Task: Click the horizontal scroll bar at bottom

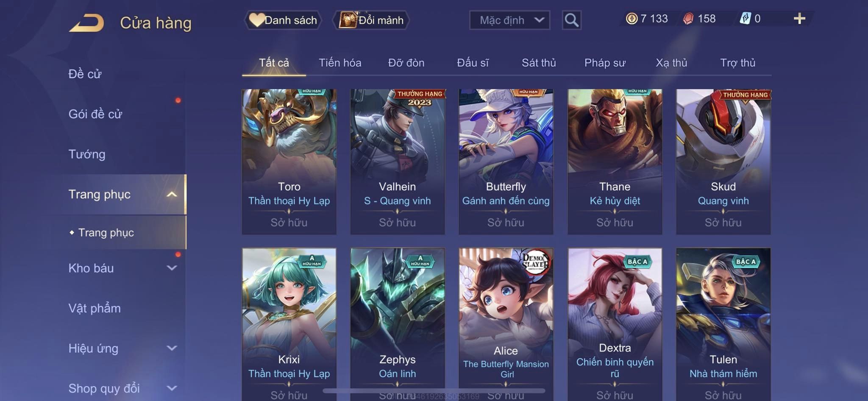Action: [x=434, y=391]
